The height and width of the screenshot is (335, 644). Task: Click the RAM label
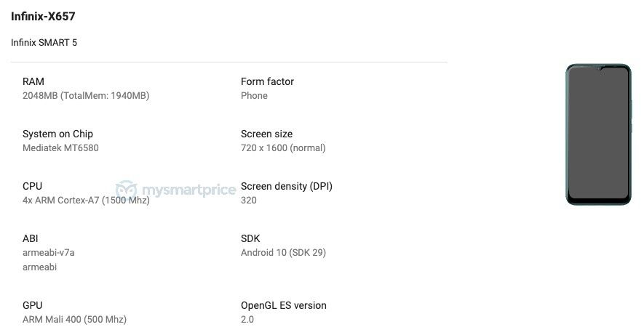point(33,81)
